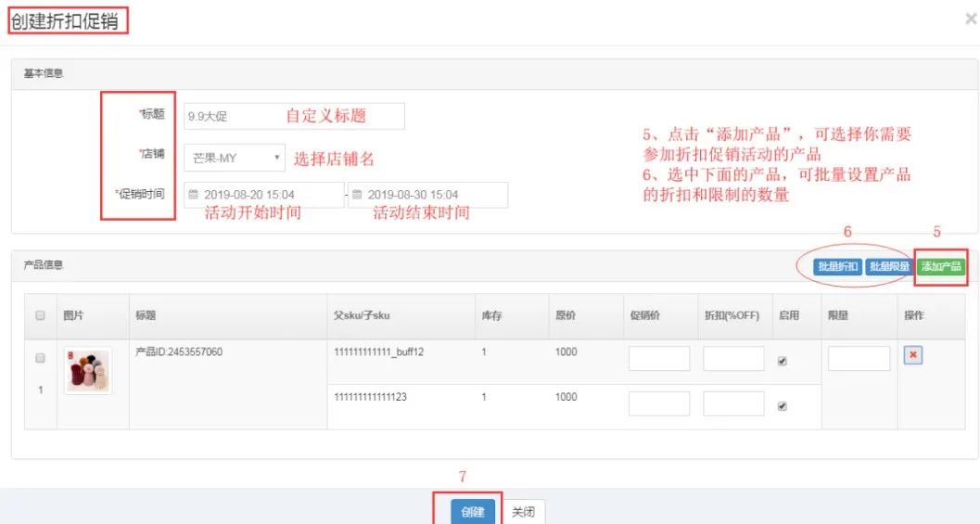
Task: Open the 店铺 dropdown showing 芒果-MY
Action: coord(235,158)
